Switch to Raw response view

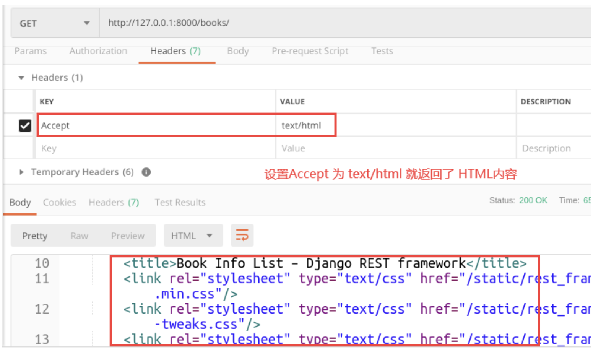[79, 236]
